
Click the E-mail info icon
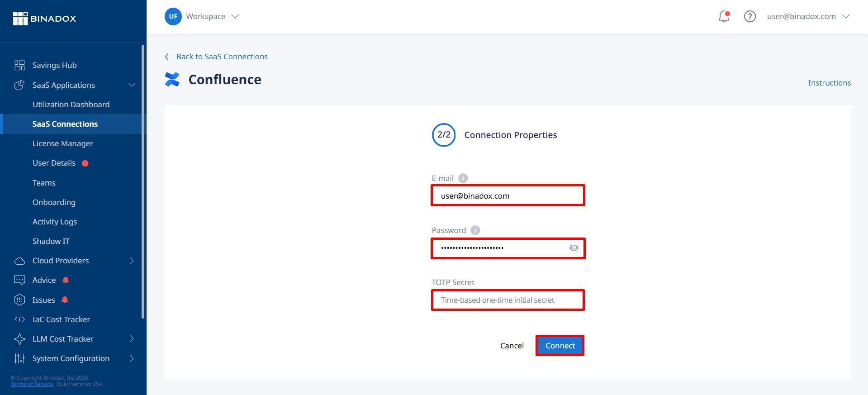point(463,178)
